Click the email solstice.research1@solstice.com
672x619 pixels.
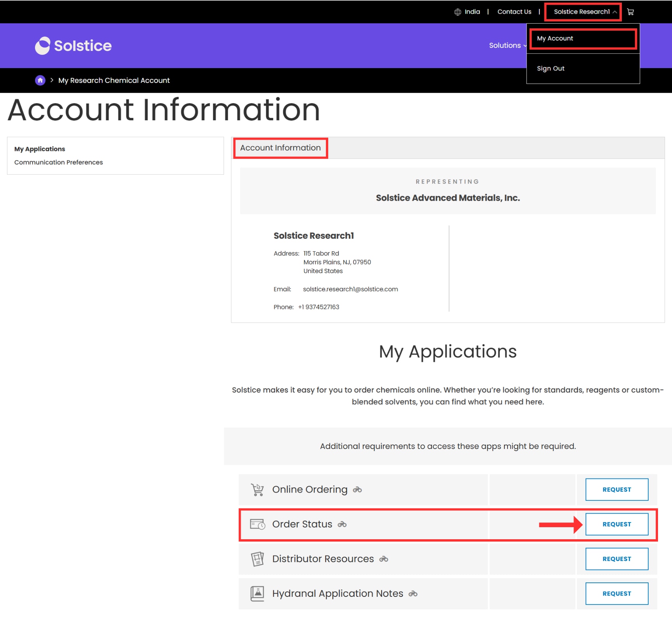tap(350, 289)
